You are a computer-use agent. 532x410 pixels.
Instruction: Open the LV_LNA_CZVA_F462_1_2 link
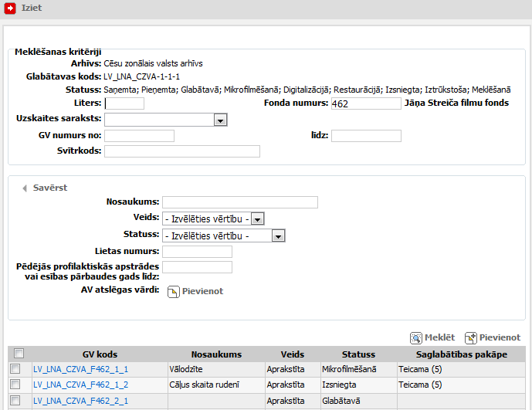[80, 385]
